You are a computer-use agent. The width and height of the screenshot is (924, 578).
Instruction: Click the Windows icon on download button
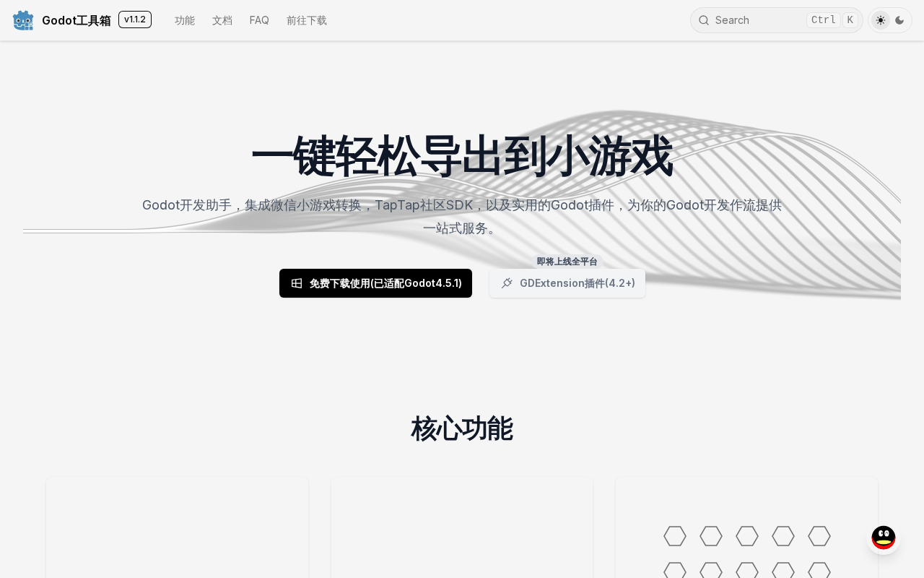(x=297, y=283)
